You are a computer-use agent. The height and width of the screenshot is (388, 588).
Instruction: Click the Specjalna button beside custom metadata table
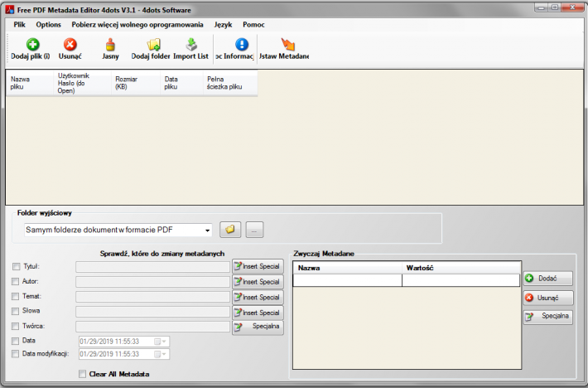point(548,317)
